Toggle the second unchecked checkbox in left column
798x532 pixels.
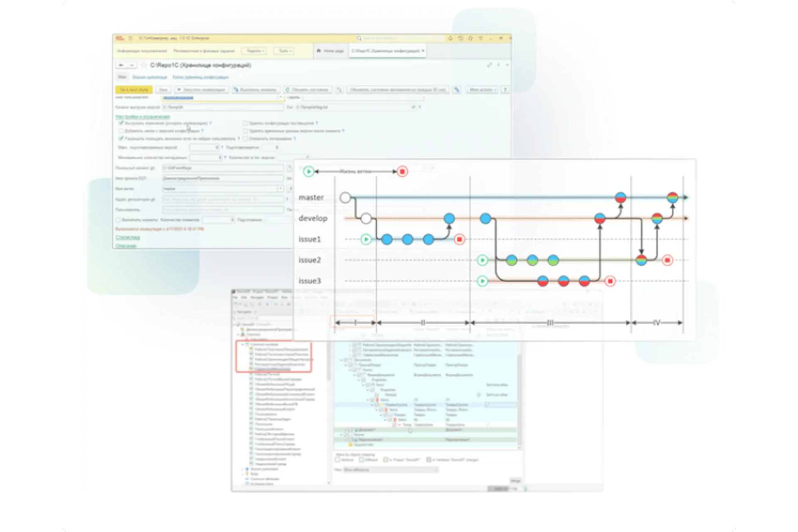click(x=121, y=131)
